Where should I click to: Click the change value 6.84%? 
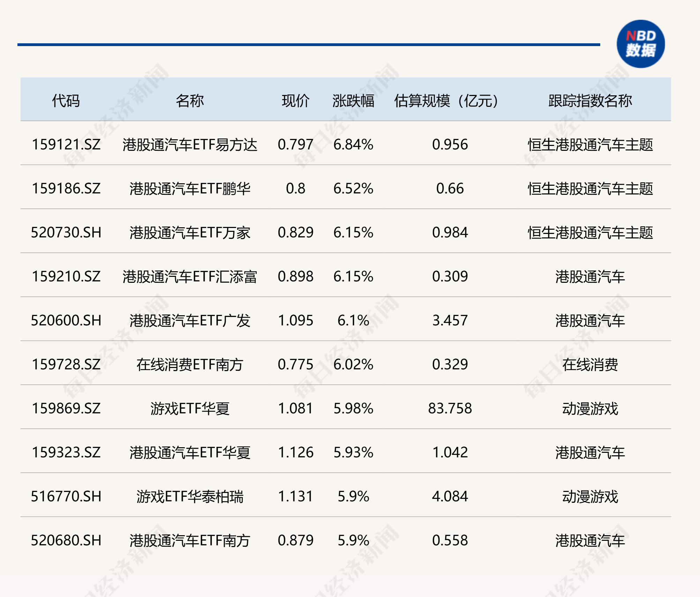(353, 145)
